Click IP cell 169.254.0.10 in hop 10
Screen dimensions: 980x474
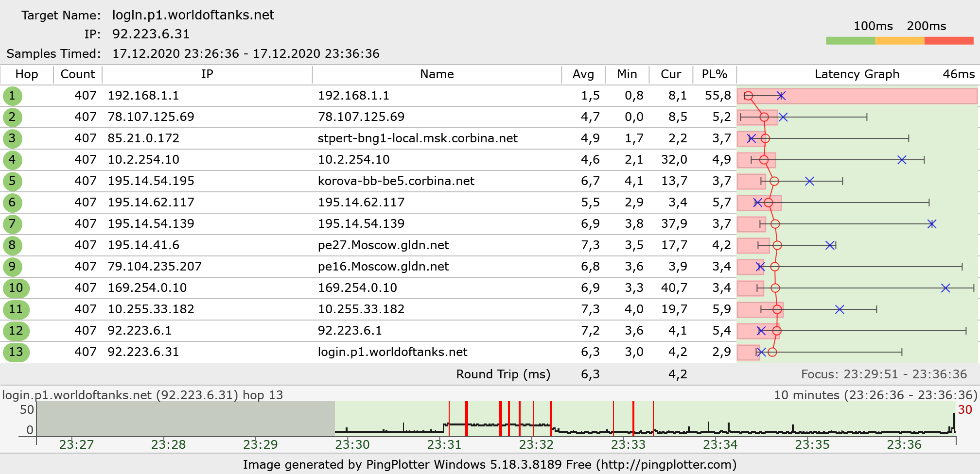147,288
